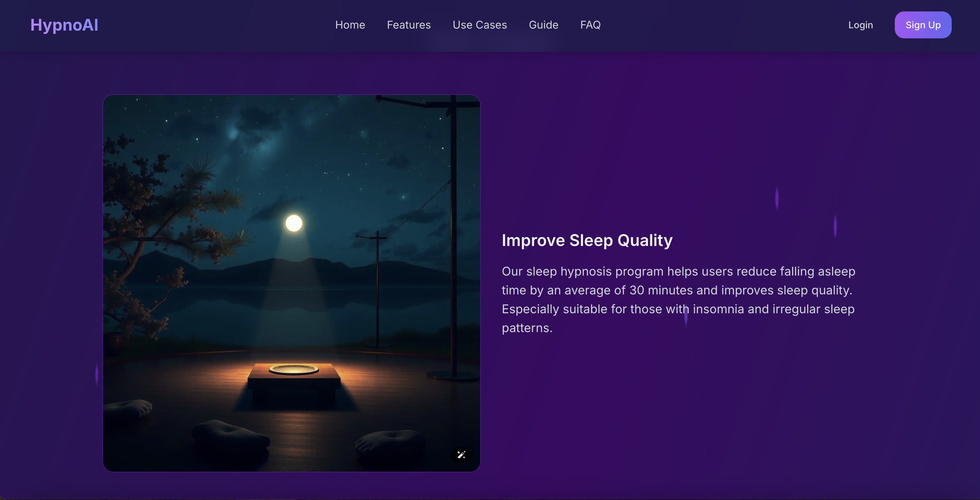Click the glowing full moon in image
980x500 pixels.
point(294,223)
